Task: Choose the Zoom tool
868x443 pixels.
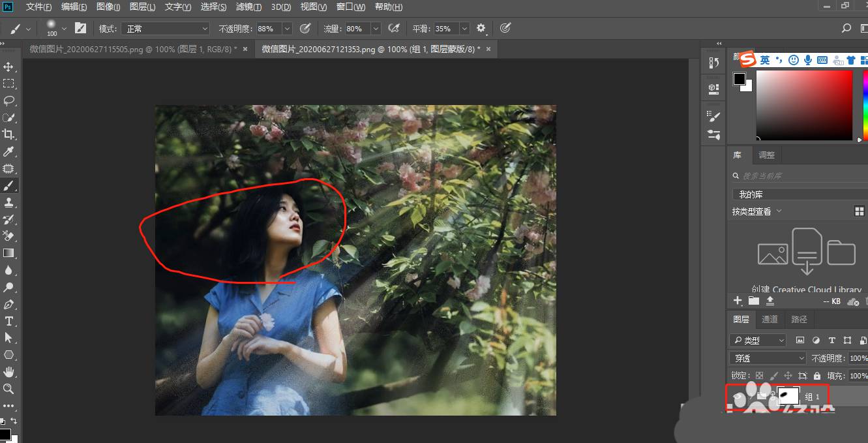Action: pos(8,389)
